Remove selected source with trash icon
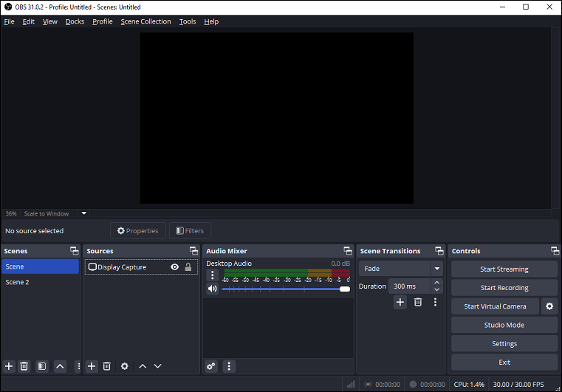Image resolution: width=562 pixels, height=392 pixels. (107, 366)
